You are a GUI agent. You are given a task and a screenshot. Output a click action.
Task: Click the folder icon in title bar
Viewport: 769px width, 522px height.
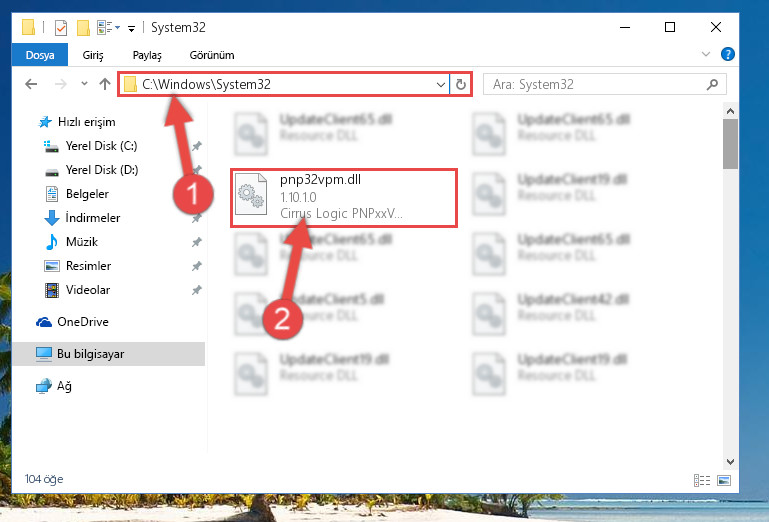pyautogui.click(x=28, y=27)
